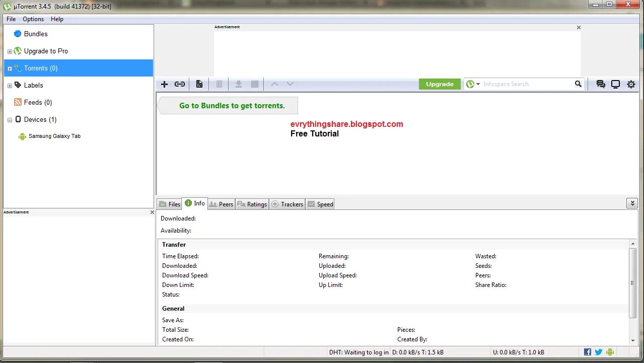Switch to the Peers tab
This screenshot has width=644, height=363.
(x=221, y=204)
